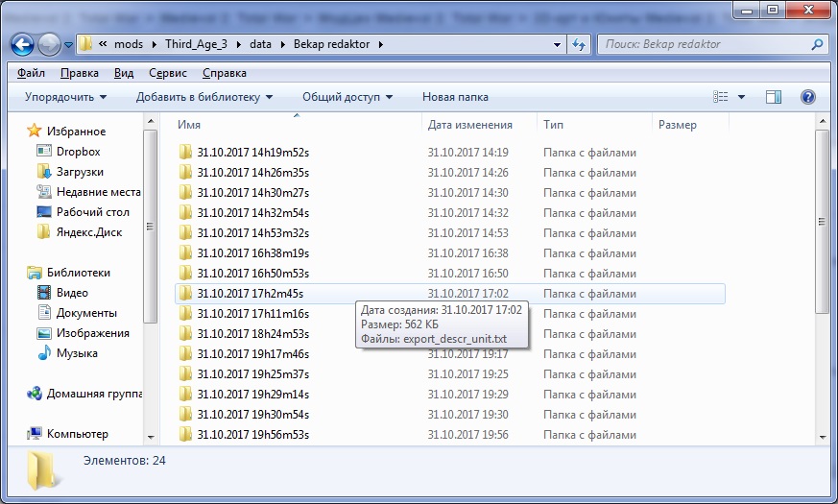
Task: Select Библиотеки in the navigation pane
Action: (x=78, y=273)
